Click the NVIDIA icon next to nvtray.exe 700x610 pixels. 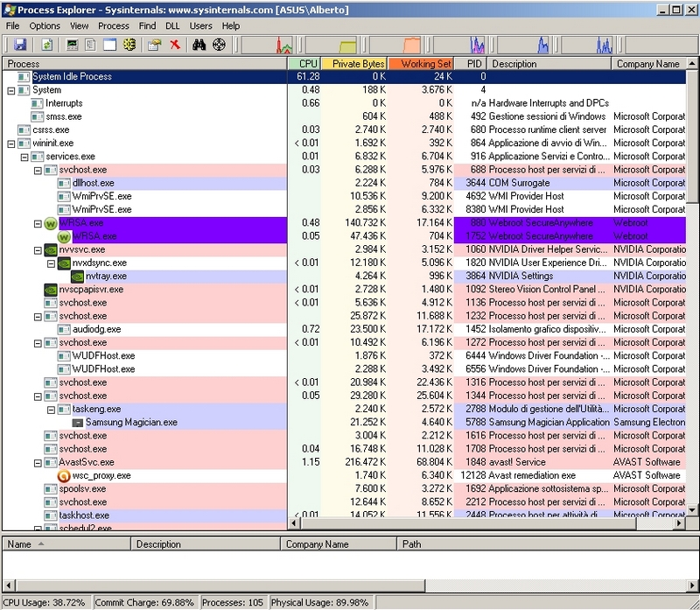pyautogui.click(x=77, y=277)
